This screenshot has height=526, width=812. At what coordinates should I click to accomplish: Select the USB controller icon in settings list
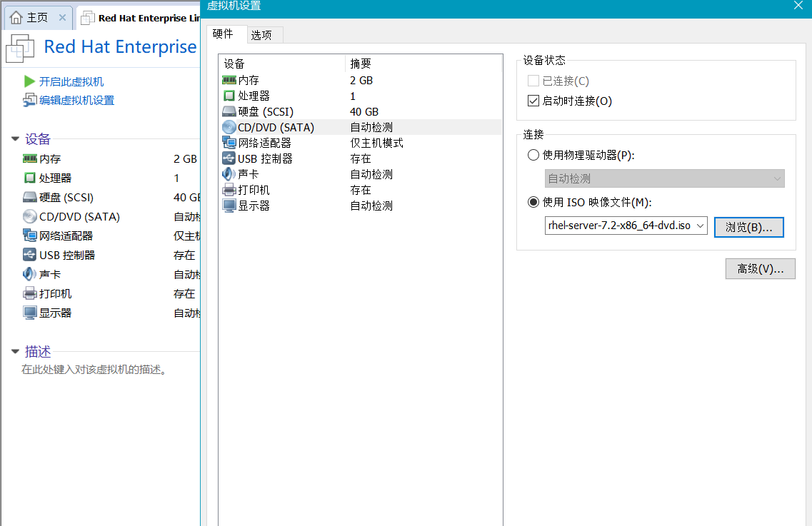pos(229,158)
